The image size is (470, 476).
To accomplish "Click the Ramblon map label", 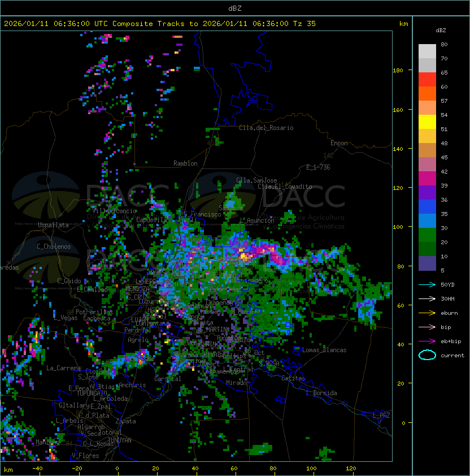I will [x=185, y=163].
